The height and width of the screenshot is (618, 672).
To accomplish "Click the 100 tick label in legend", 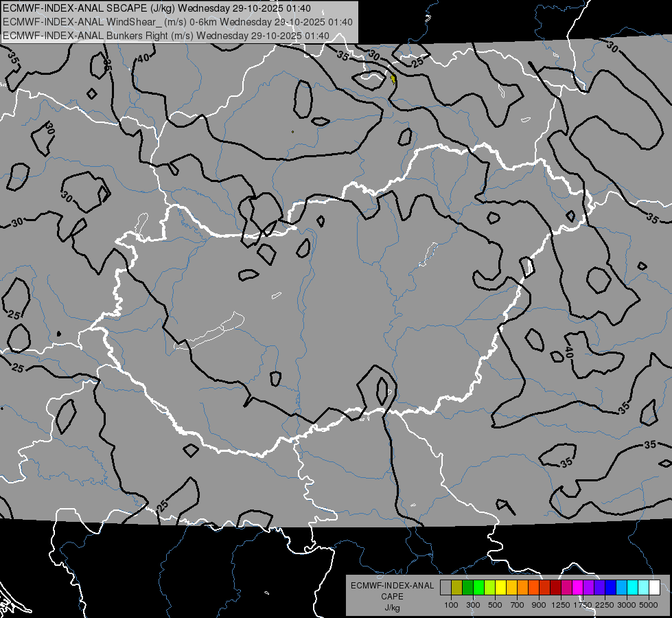I will click(x=451, y=605).
